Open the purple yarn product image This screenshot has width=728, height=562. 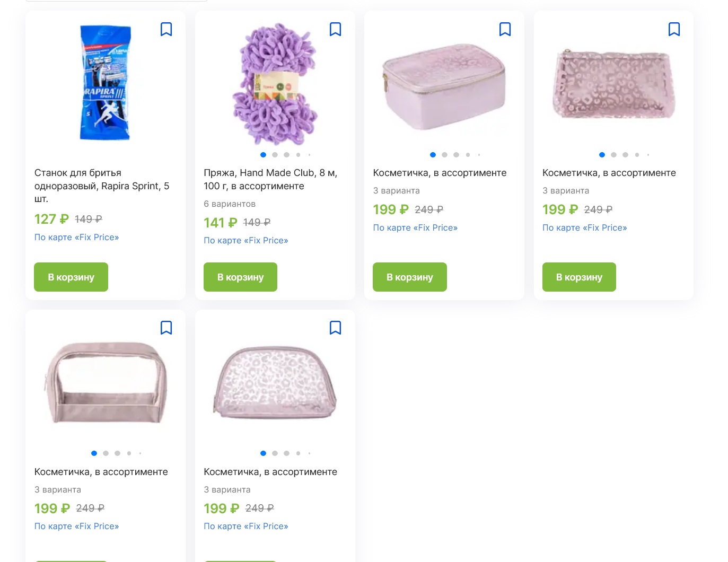click(275, 84)
